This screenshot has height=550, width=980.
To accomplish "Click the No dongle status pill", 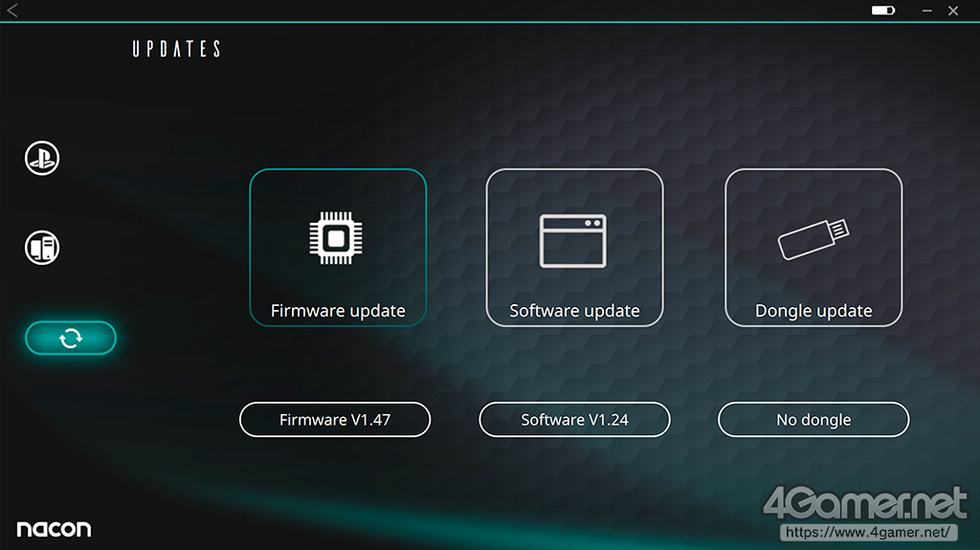I will (x=813, y=419).
